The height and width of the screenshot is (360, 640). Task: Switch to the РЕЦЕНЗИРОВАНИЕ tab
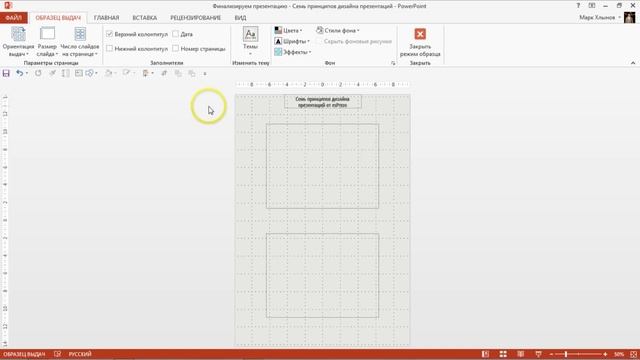196,18
